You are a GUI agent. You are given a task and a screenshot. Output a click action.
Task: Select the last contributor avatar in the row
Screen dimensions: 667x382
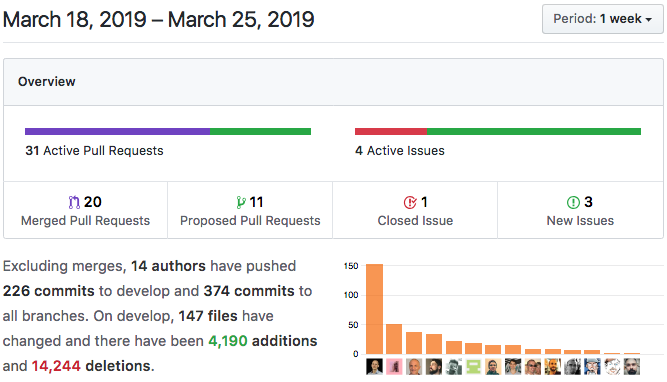point(632,367)
